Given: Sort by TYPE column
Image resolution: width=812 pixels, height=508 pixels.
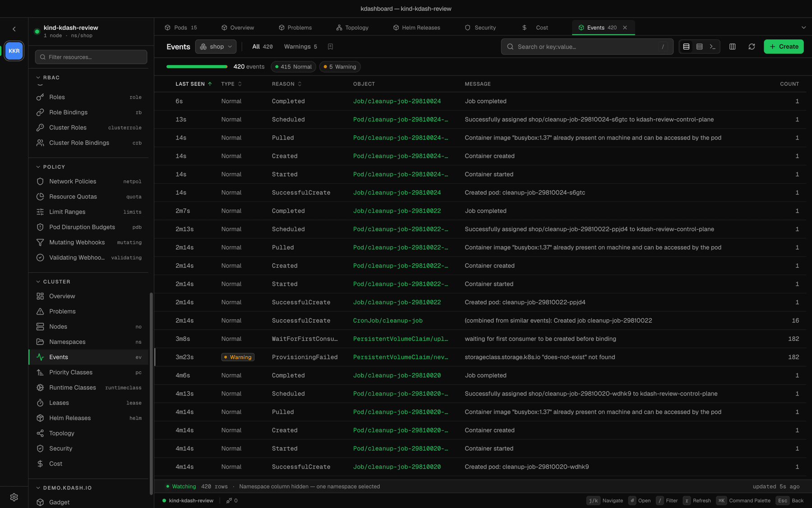Looking at the screenshot, I should click(231, 84).
